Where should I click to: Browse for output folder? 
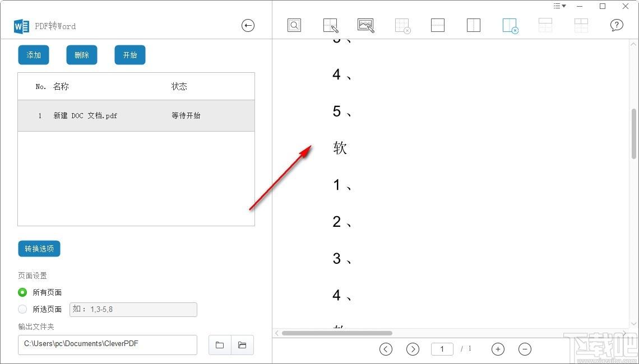tap(220, 345)
